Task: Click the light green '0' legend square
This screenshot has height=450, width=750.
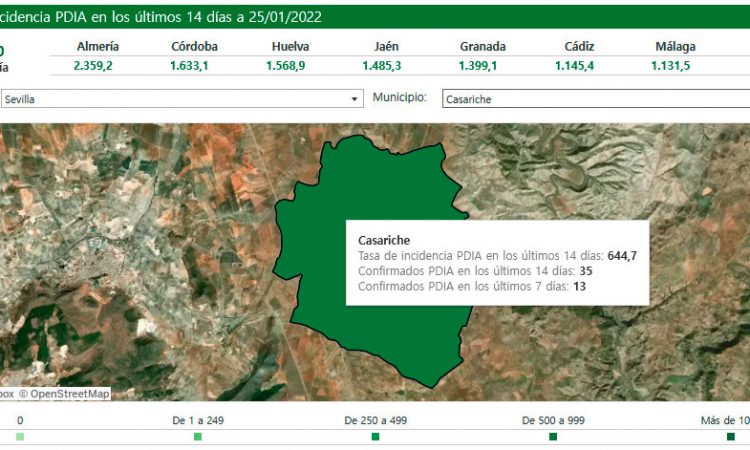Action: [20, 437]
